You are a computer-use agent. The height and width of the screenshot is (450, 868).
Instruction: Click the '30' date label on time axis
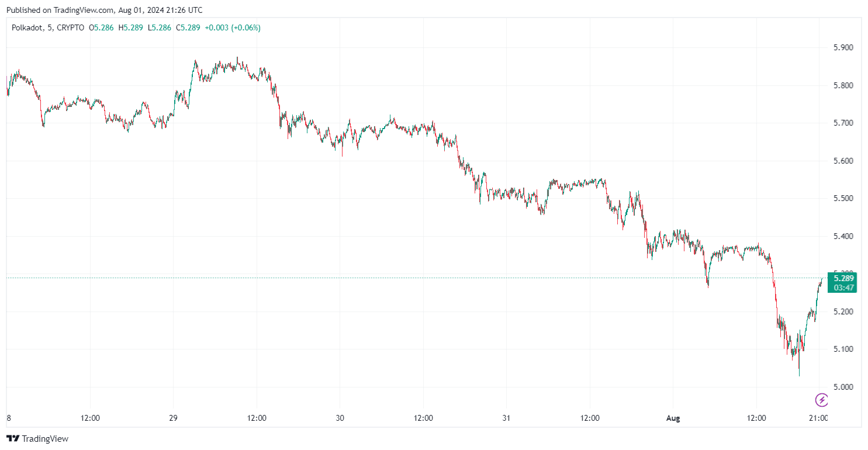pyautogui.click(x=340, y=418)
